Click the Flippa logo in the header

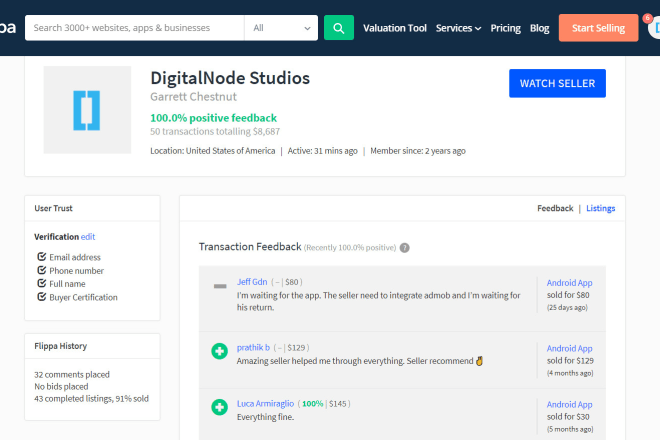click(x=8, y=28)
